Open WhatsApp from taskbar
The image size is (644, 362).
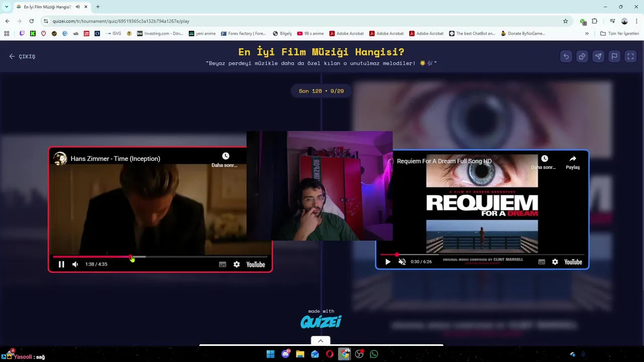(374, 354)
